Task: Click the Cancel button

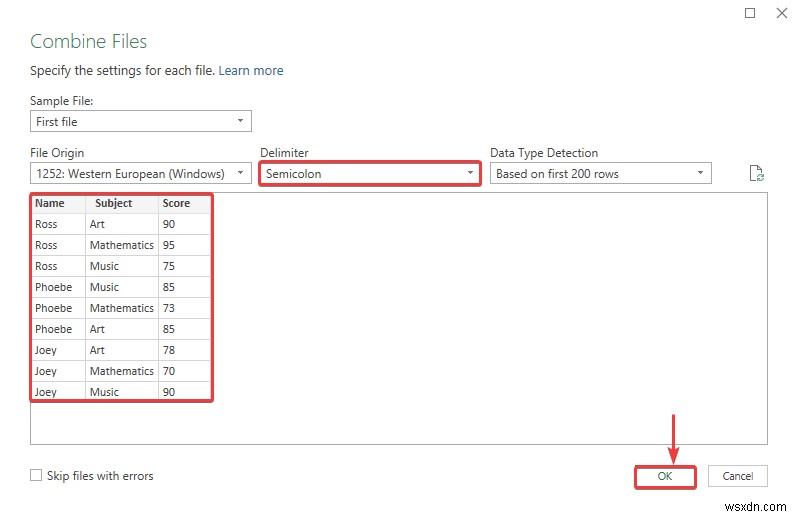Action: tap(737, 476)
